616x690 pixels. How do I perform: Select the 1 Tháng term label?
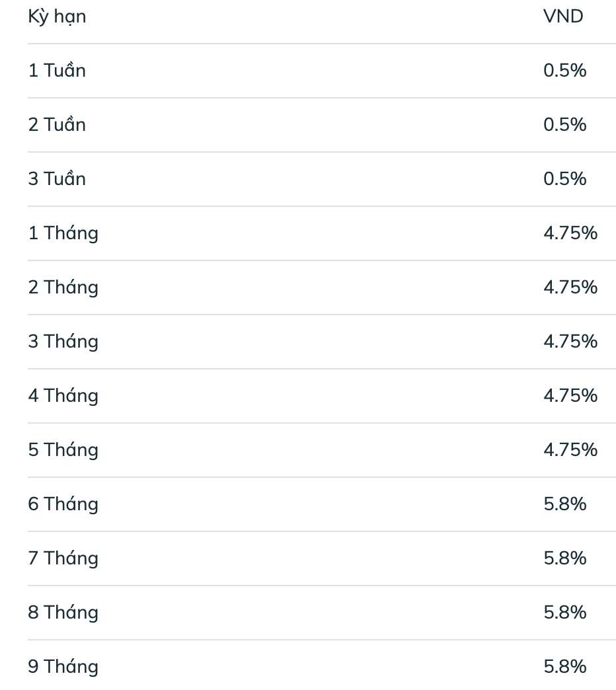63,233
